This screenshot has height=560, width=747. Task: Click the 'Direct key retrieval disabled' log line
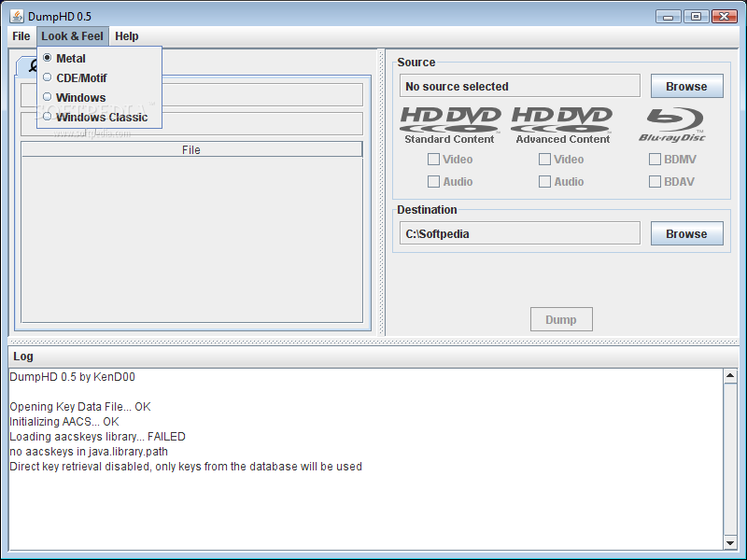coord(186,466)
